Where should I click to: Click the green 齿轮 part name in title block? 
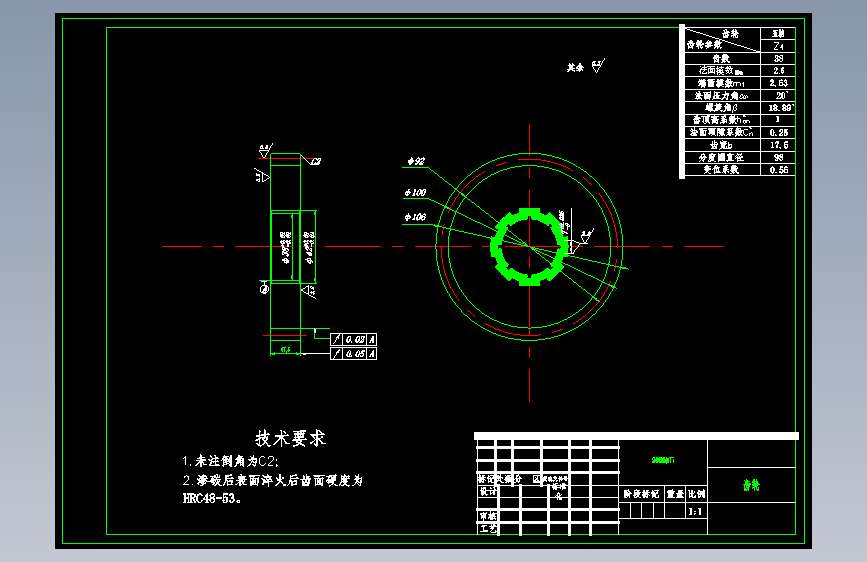[x=751, y=485]
